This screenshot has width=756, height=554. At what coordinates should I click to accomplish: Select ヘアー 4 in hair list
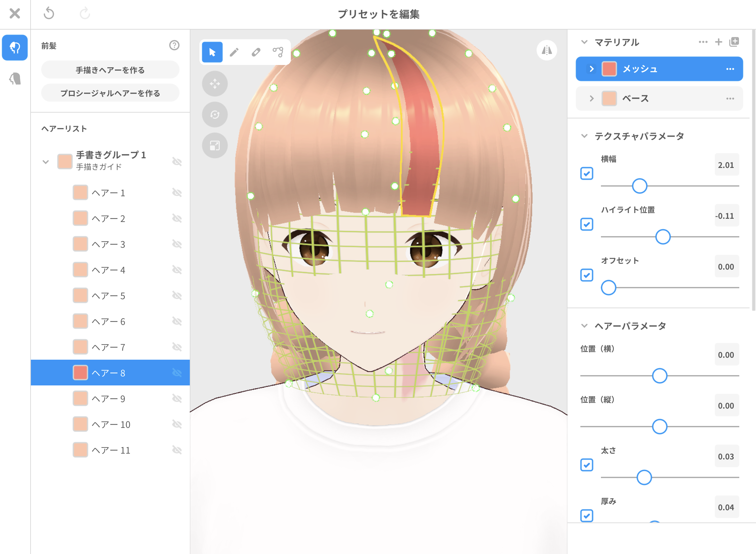110,270
